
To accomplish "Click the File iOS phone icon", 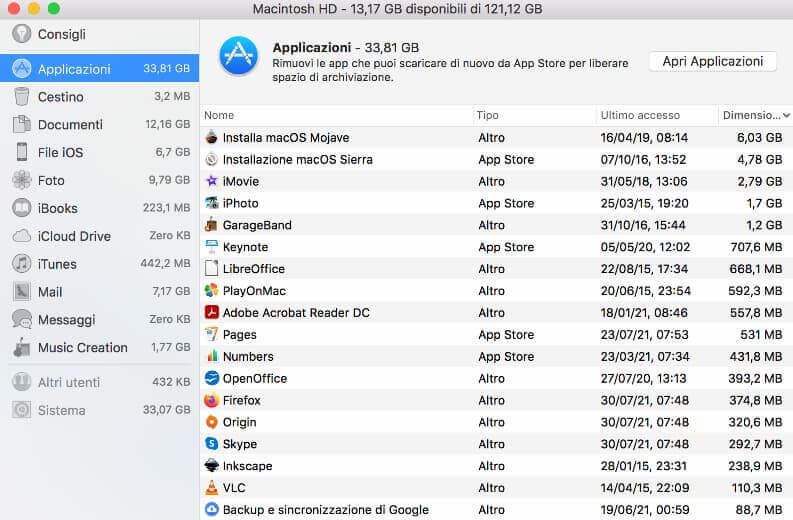I will [x=21, y=152].
